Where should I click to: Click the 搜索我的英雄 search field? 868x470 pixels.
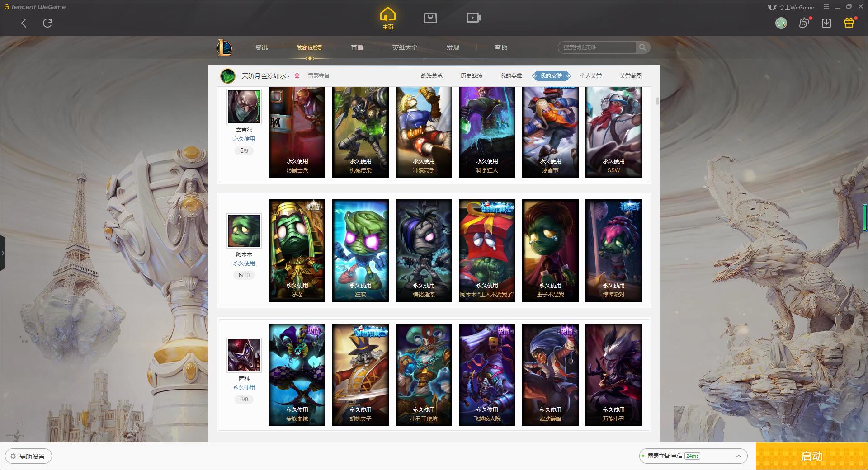(597, 47)
